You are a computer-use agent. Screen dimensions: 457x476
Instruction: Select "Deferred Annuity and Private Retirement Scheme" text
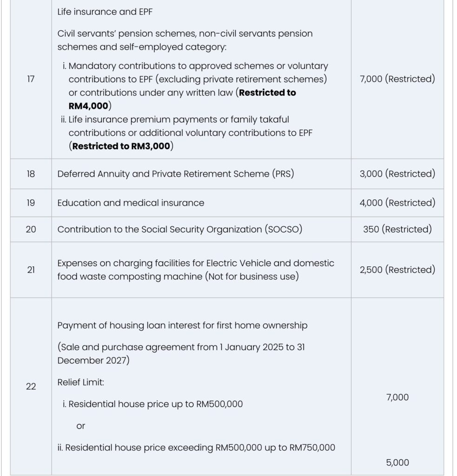(x=176, y=174)
